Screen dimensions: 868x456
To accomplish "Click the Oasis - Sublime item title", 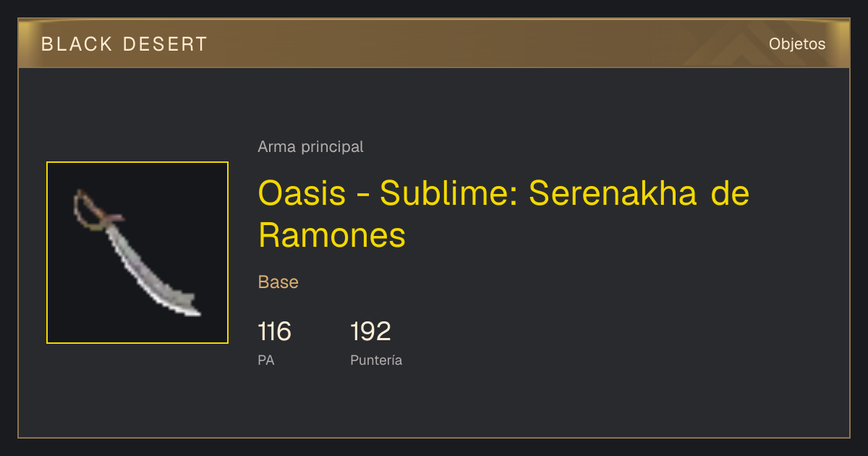I will point(503,214).
